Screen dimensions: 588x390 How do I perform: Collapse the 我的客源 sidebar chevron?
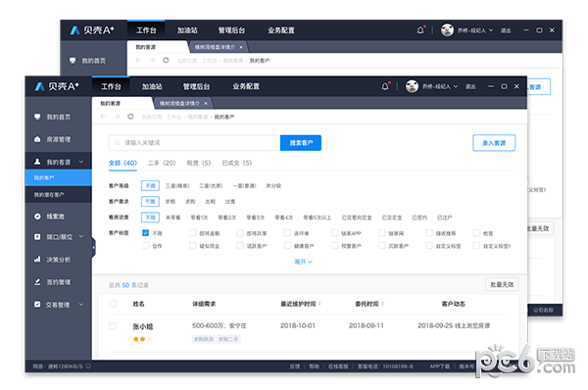tap(81, 162)
